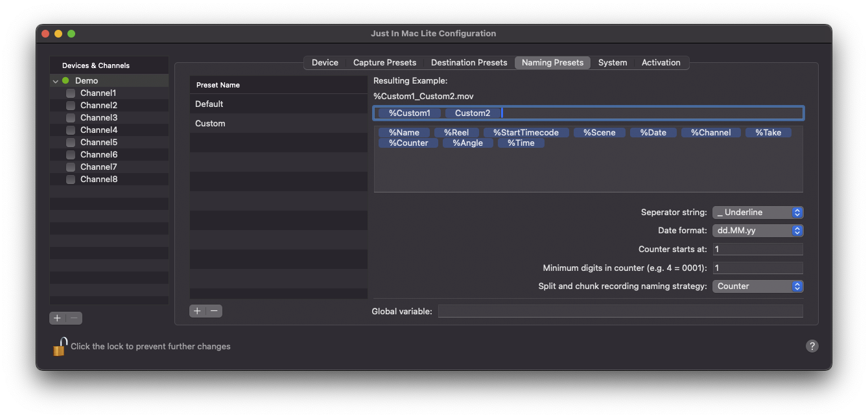Image resolution: width=868 pixels, height=418 pixels.
Task: Check the Channel4 checkbox
Action: click(x=71, y=130)
